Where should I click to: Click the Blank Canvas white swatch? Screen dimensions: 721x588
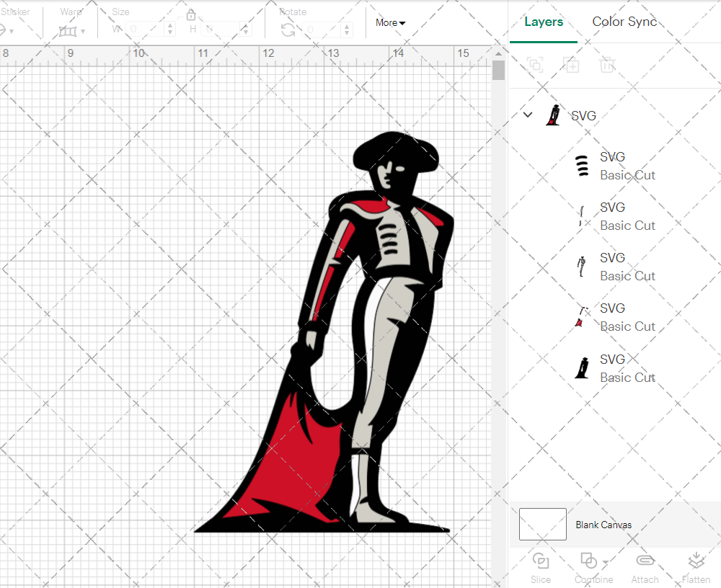tap(541, 525)
